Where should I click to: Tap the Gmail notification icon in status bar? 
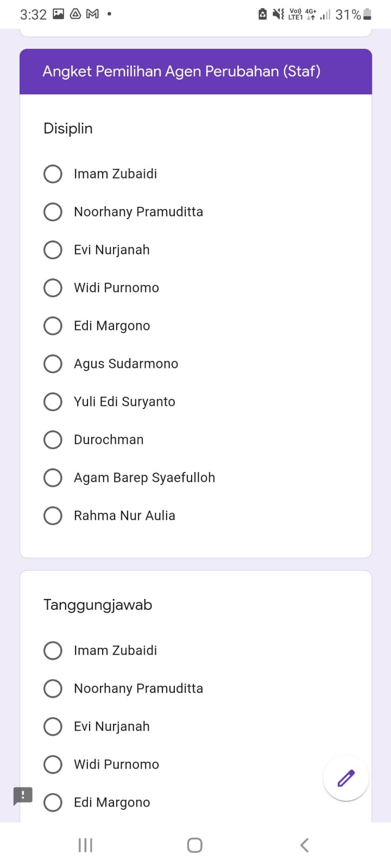tap(93, 14)
